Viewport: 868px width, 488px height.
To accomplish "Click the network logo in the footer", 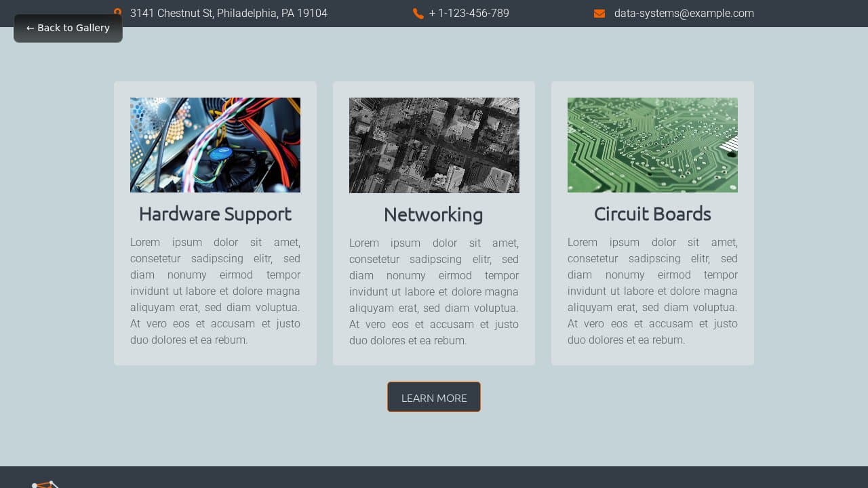I will click(x=45, y=483).
